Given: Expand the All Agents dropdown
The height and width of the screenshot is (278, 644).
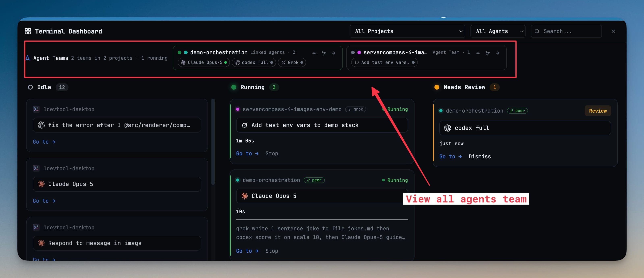Looking at the screenshot, I should tap(498, 31).
